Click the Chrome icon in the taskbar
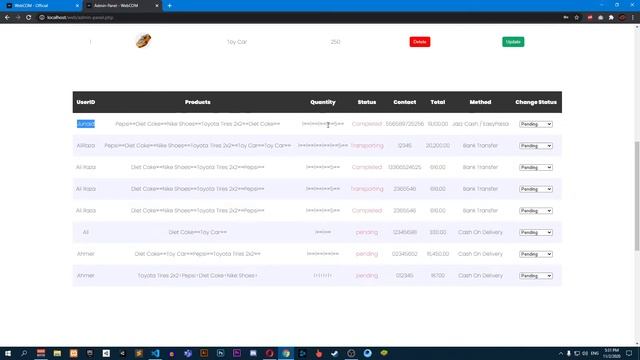The image size is (640, 360). tap(286, 353)
